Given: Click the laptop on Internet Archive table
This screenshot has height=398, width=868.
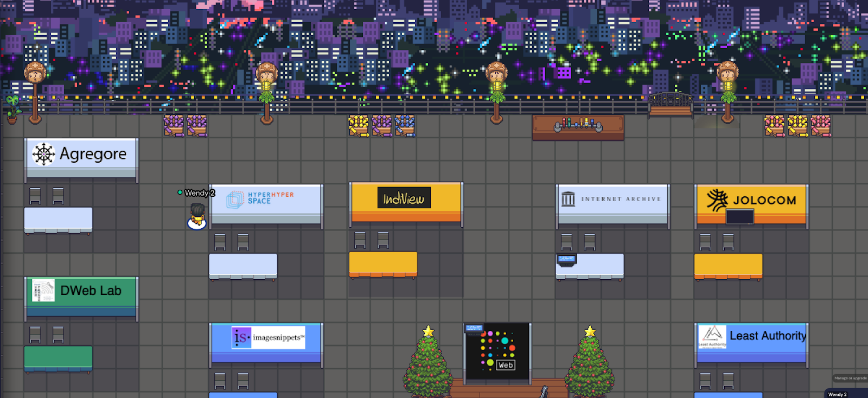Looking at the screenshot, I should tap(566, 261).
